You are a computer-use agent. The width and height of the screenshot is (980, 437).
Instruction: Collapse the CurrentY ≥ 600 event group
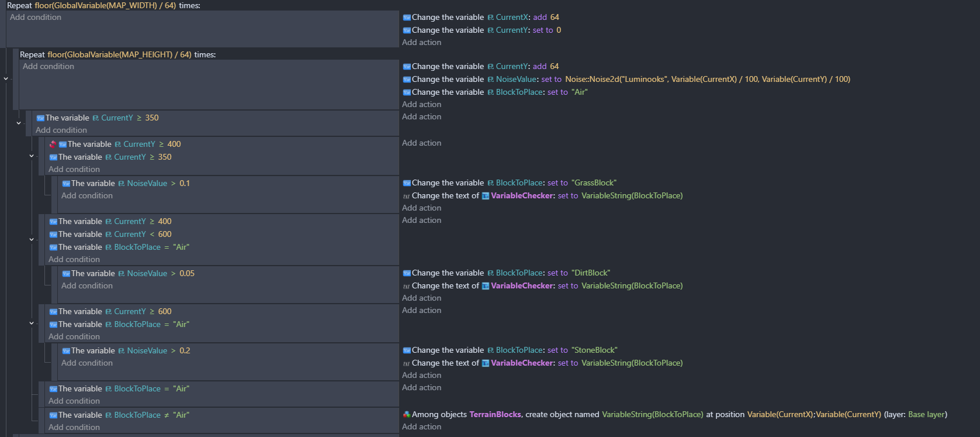pos(32,323)
